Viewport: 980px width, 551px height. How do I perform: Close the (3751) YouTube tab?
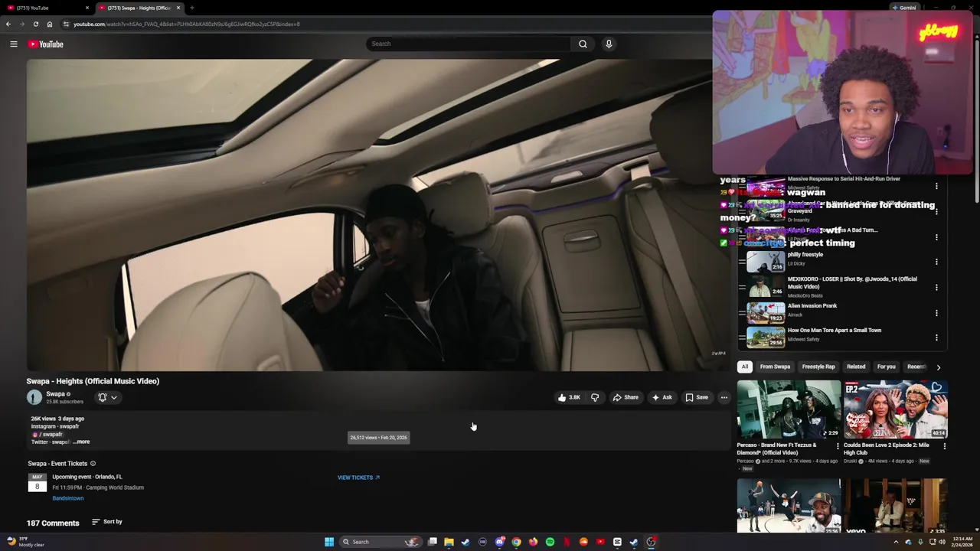point(87,8)
